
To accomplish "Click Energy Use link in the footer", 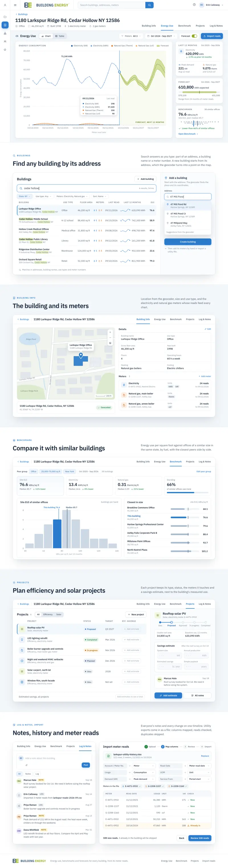I will coord(167,861).
